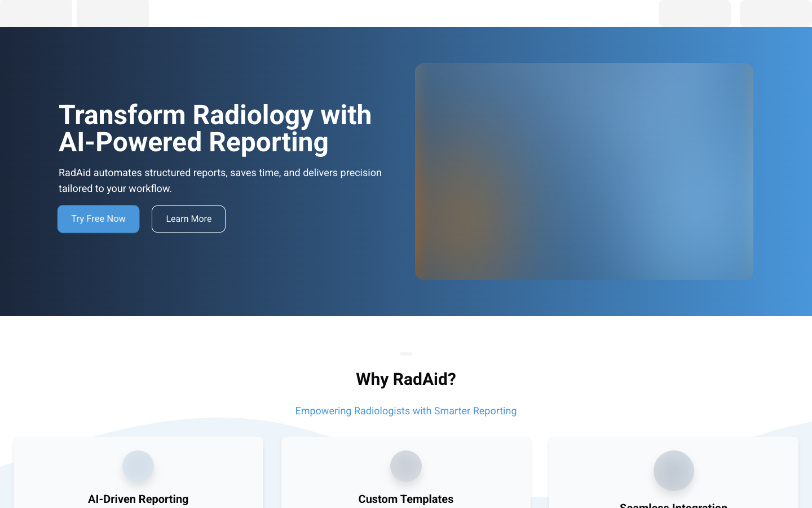
Task: Click the Seamless Integration card icon
Action: click(x=674, y=471)
